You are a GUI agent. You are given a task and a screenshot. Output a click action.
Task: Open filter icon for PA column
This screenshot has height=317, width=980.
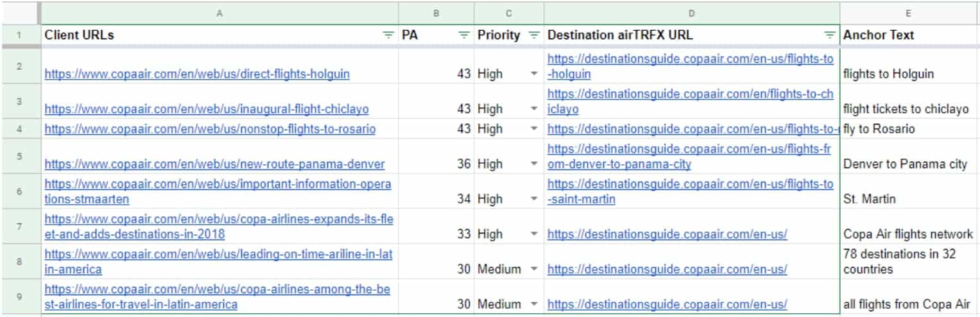[464, 36]
